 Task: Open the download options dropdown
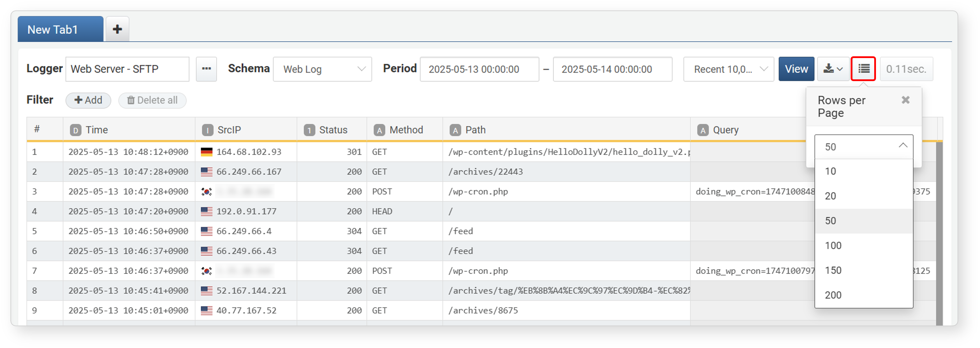pyautogui.click(x=833, y=69)
